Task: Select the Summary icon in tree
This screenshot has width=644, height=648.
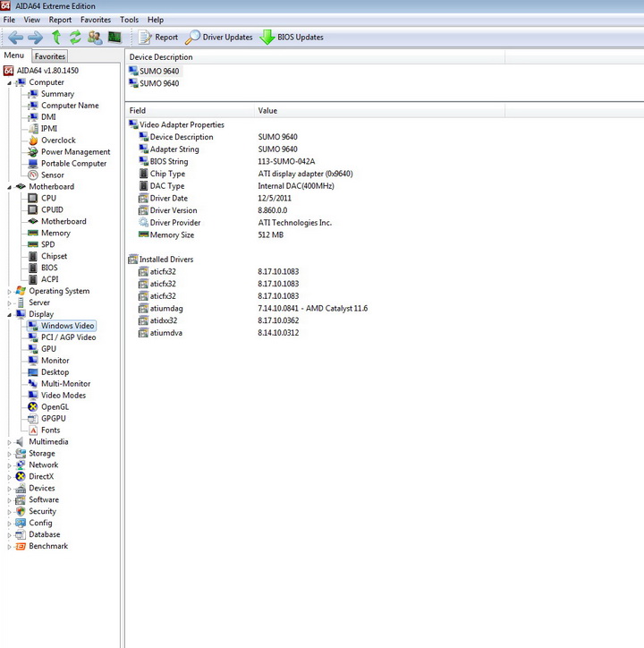Action: (33, 94)
